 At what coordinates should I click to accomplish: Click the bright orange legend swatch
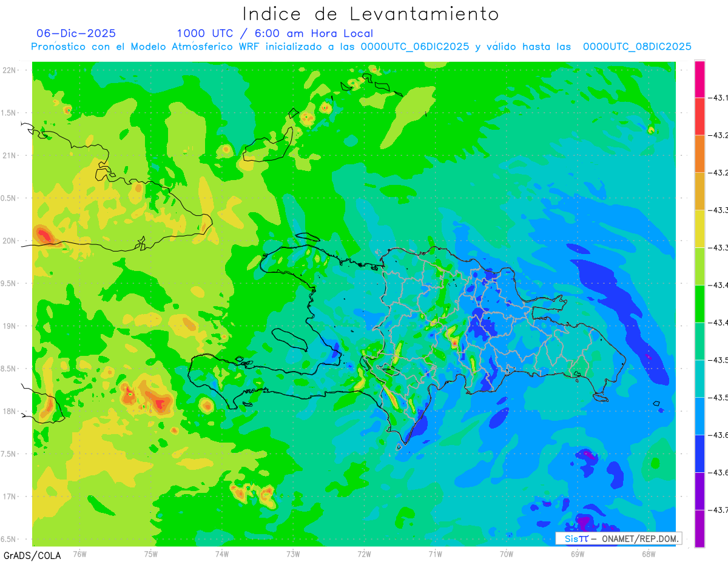(x=699, y=154)
